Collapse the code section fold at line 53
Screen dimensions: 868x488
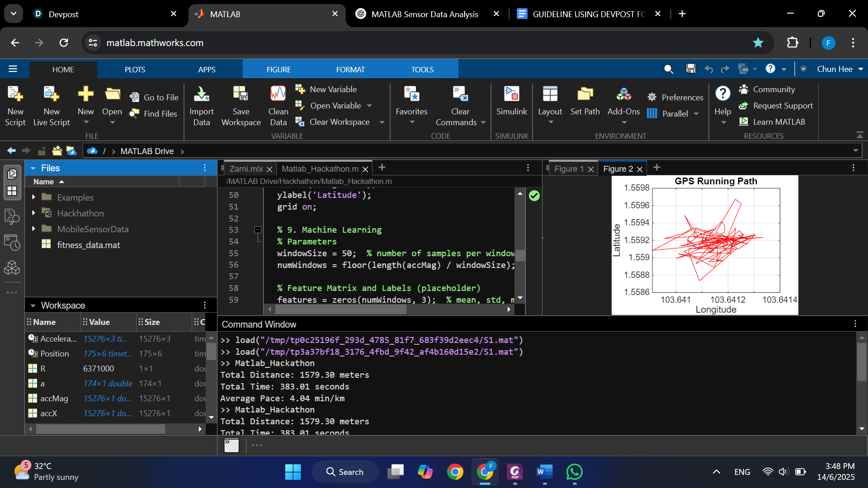click(258, 230)
